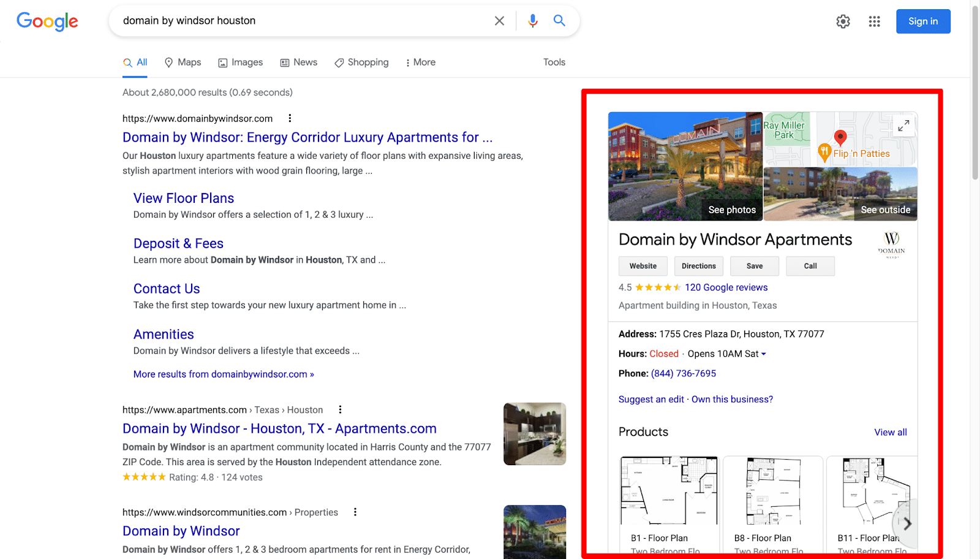Click the Ray Miller Park map label
This screenshot has width=980, height=559.
pos(784,130)
